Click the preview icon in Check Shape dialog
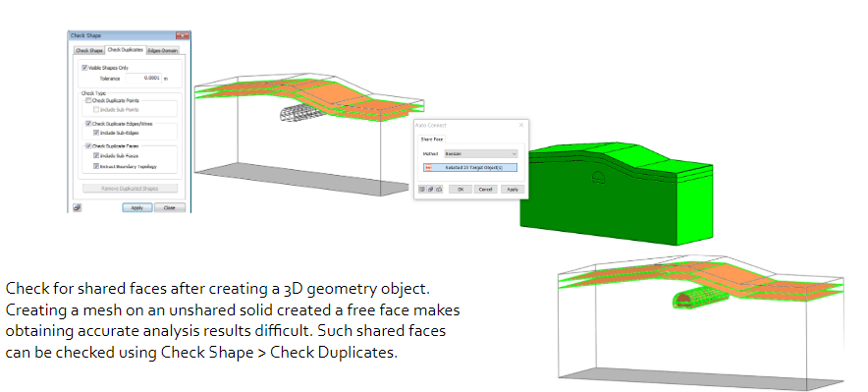The image size is (868, 392). tap(77, 207)
